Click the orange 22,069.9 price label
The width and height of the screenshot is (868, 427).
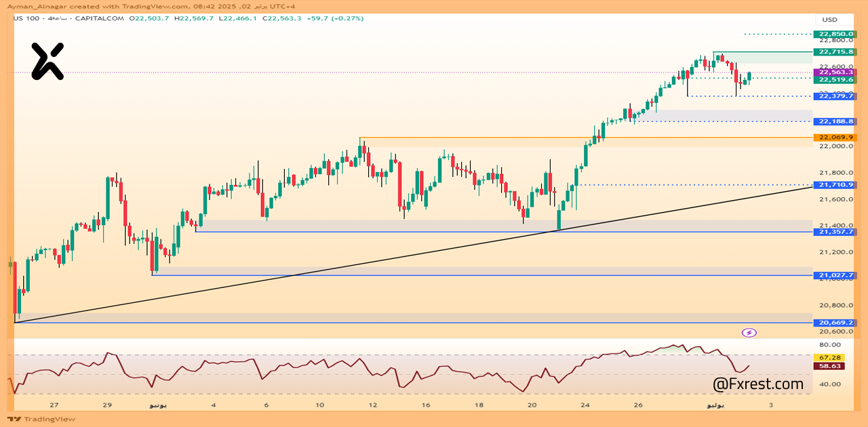(835, 138)
